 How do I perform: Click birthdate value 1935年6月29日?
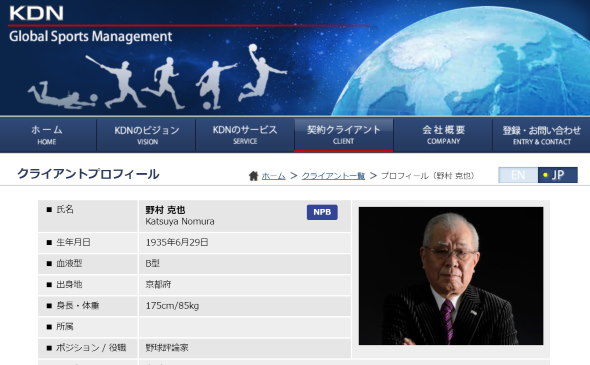[x=177, y=242]
